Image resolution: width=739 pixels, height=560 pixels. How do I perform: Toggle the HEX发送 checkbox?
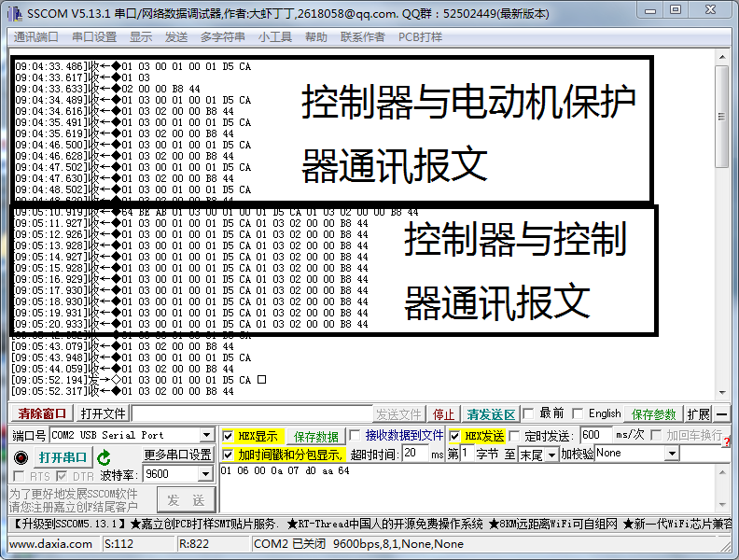[x=454, y=436]
